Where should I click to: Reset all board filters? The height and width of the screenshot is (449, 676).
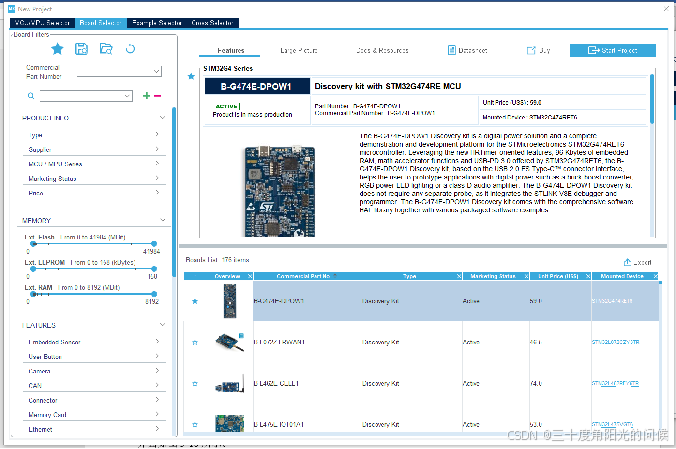[x=130, y=49]
